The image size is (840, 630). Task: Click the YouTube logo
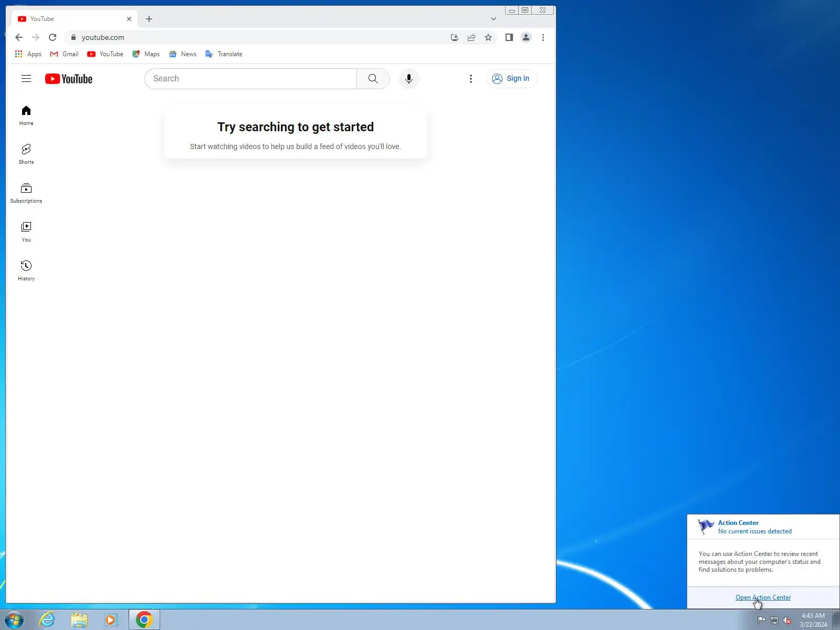tap(69, 79)
